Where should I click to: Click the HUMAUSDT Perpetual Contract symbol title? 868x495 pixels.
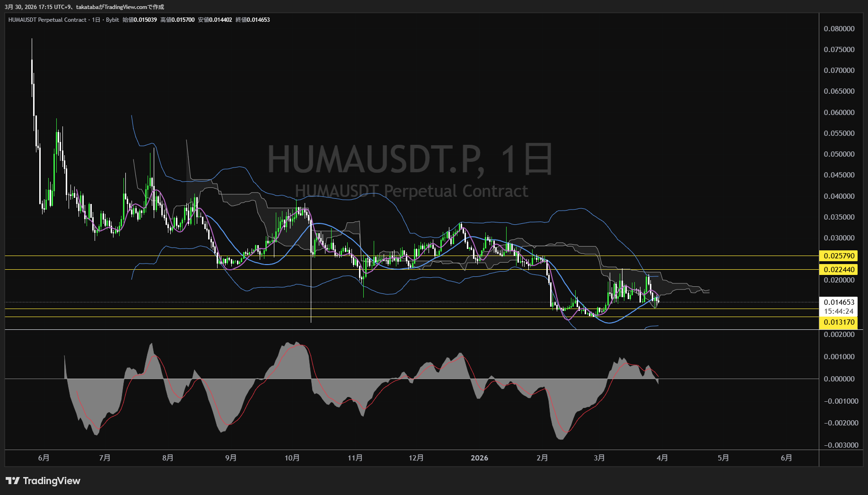pos(47,20)
